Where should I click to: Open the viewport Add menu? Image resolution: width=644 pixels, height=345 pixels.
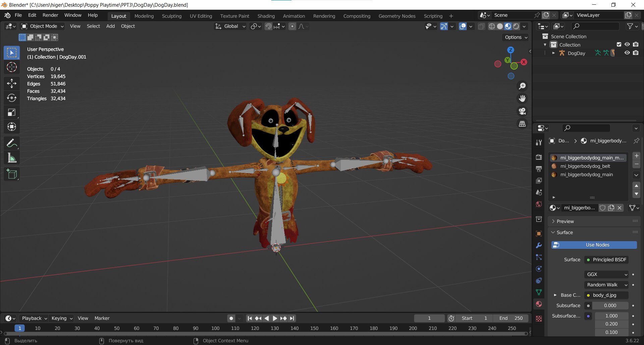click(110, 26)
